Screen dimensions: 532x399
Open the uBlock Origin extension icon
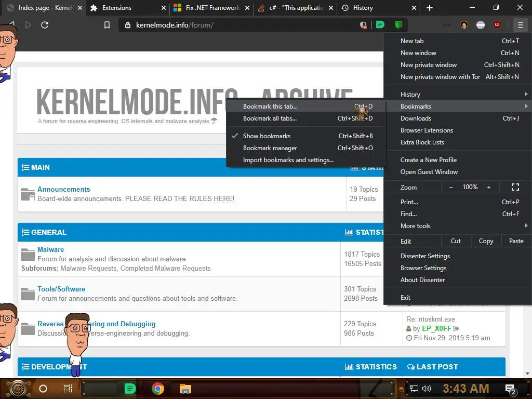pyautogui.click(x=497, y=25)
